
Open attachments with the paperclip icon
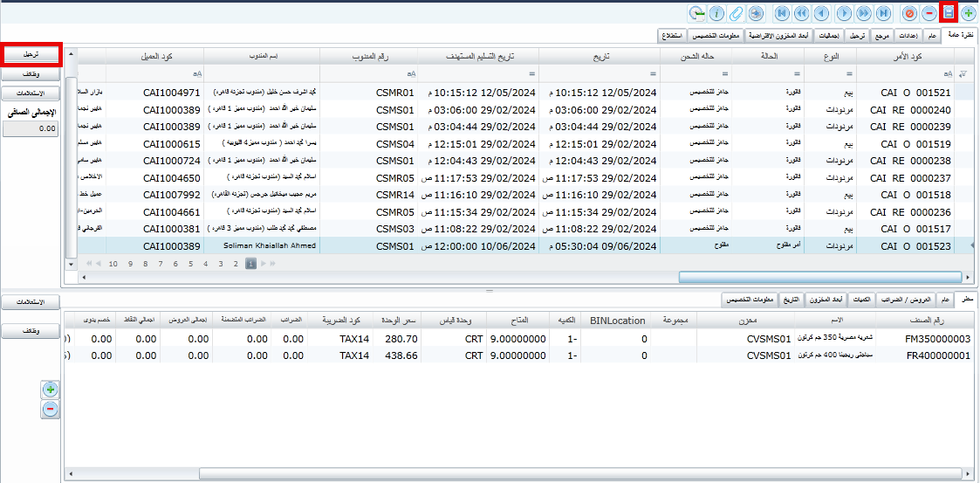click(x=737, y=13)
